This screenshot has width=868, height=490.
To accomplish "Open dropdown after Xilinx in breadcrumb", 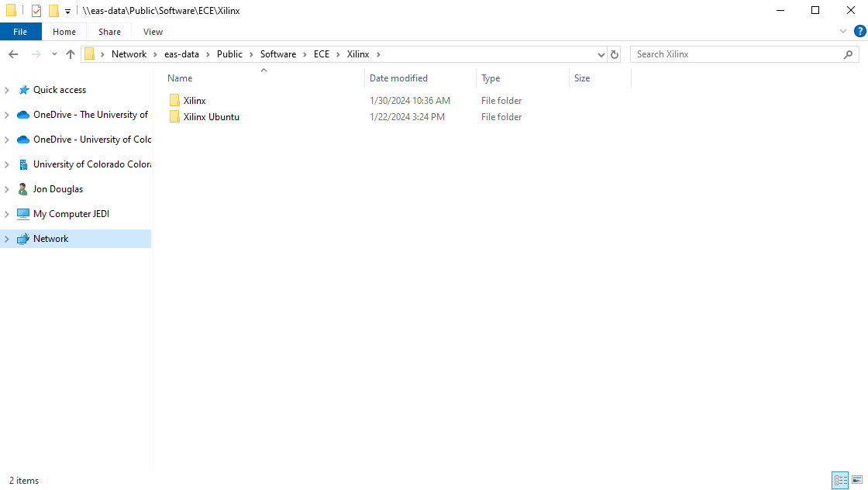I will pyautogui.click(x=379, y=54).
